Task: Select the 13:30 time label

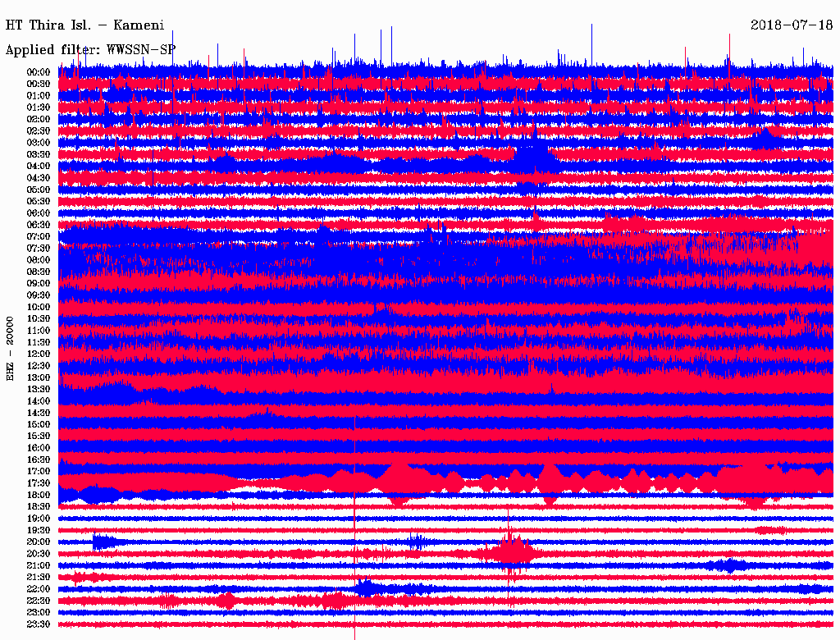Action: coord(39,389)
